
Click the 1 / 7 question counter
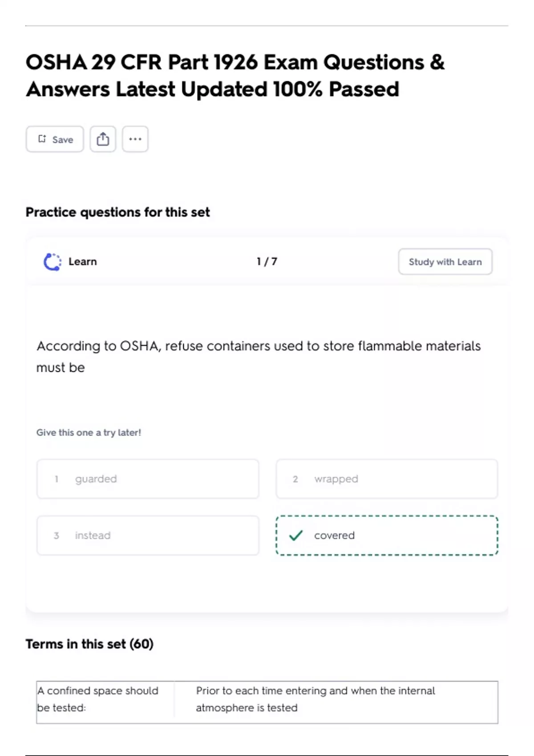tap(267, 261)
